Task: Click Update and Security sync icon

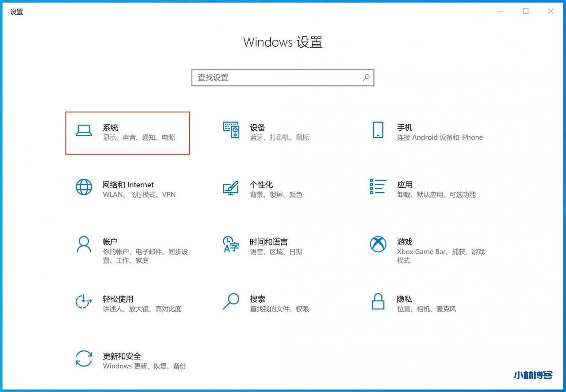Action: click(84, 358)
